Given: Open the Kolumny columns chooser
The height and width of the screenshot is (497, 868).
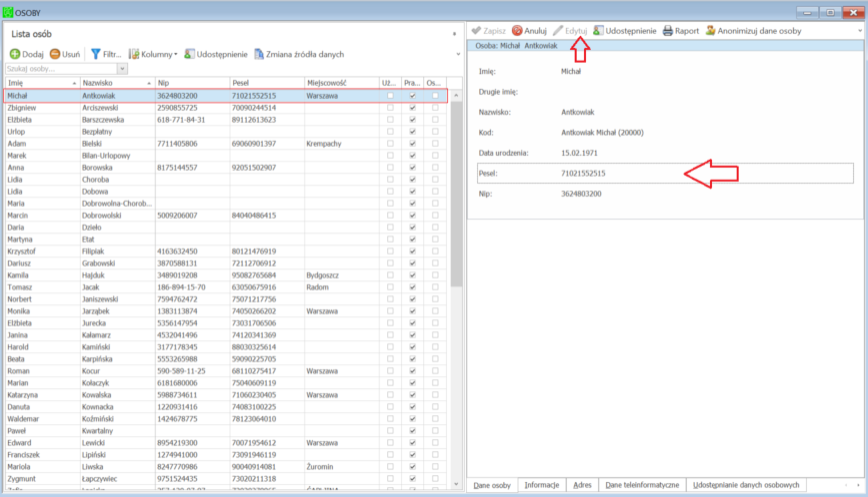Looking at the screenshot, I should pos(153,54).
